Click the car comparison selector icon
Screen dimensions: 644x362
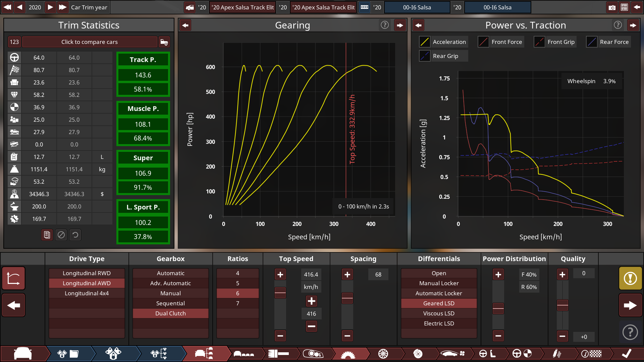pos(164,42)
